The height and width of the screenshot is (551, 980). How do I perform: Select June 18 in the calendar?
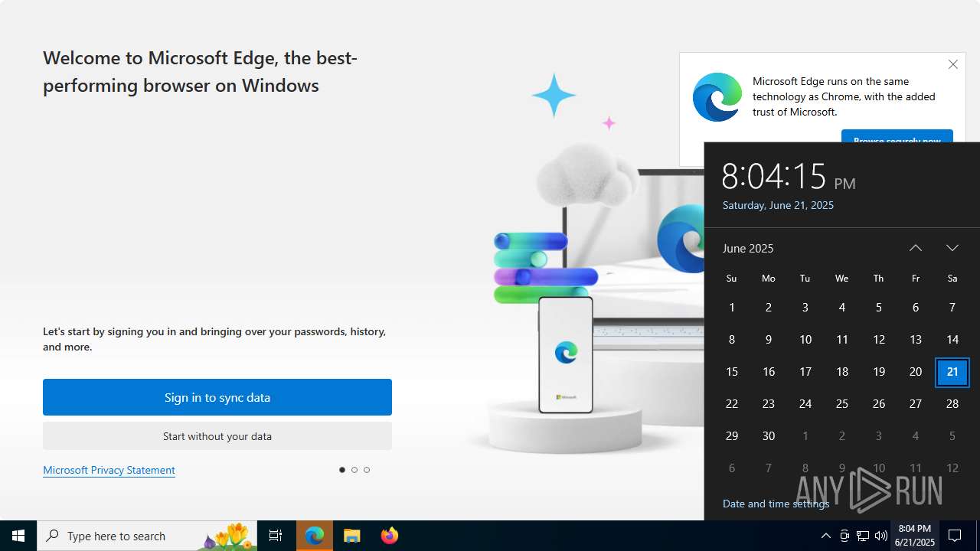tap(842, 372)
